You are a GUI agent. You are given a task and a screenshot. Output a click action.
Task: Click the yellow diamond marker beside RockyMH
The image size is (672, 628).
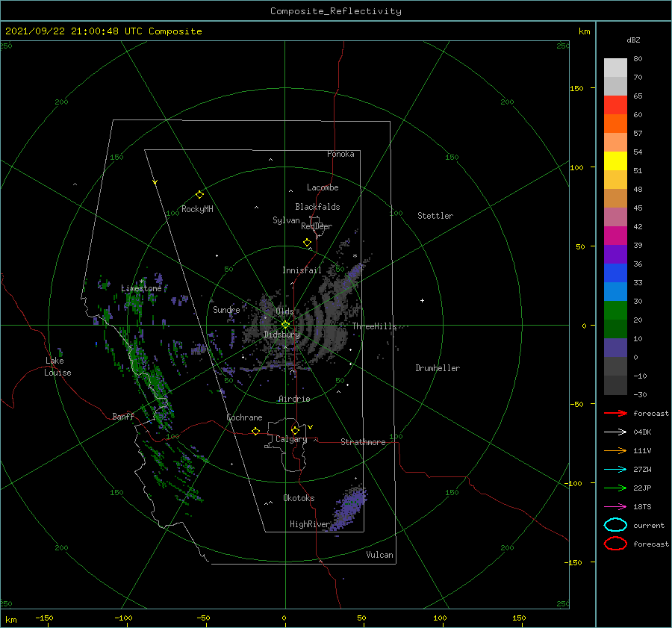[x=199, y=195]
